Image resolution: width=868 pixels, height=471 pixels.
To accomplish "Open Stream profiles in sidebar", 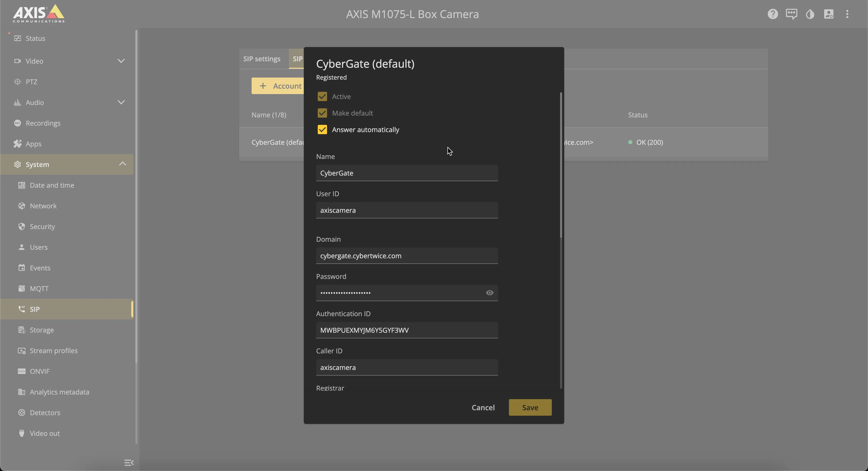I will [67, 350].
